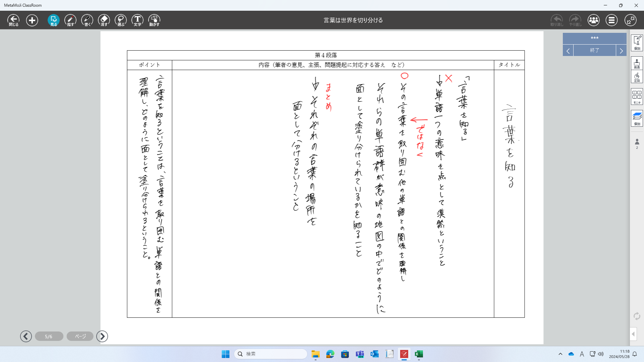The height and width of the screenshot is (362, 644).
Task: Open the participants group icon
Action: pyautogui.click(x=593, y=20)
